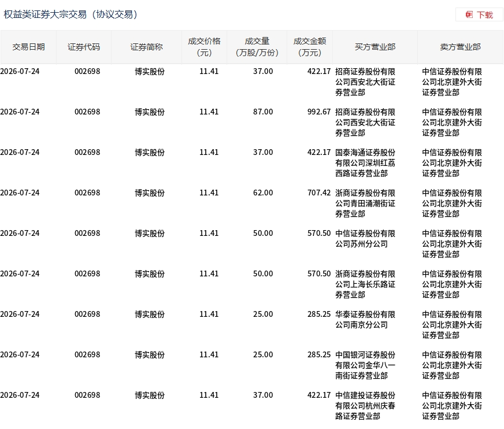Click date 2026-07-24 in the 992.67 row
Screen dimensions: 504x429
[x=20, y=112]
